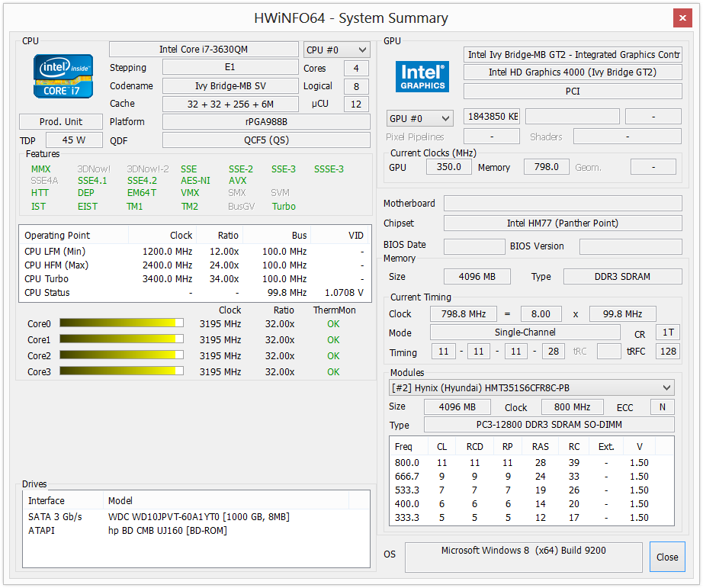
Task: Click the SSE4.2 feature label
Action: pos(142,181)
